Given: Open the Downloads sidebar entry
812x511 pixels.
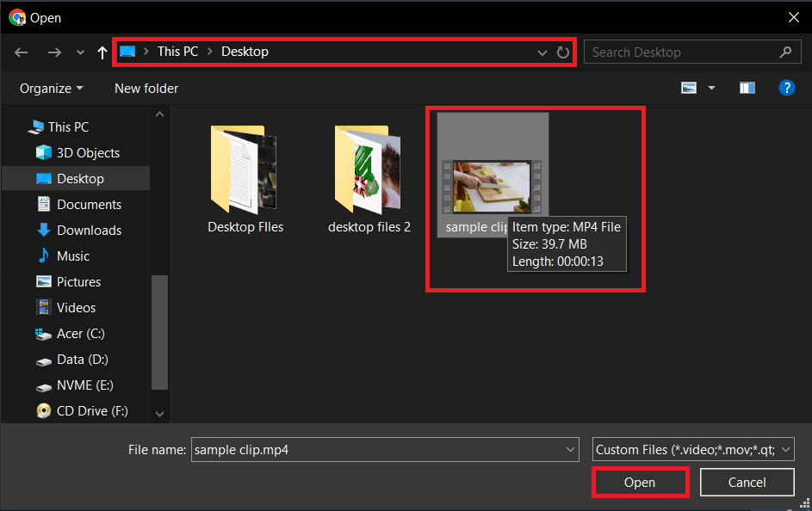Looking at the screenshot, I should click(82, 230).
